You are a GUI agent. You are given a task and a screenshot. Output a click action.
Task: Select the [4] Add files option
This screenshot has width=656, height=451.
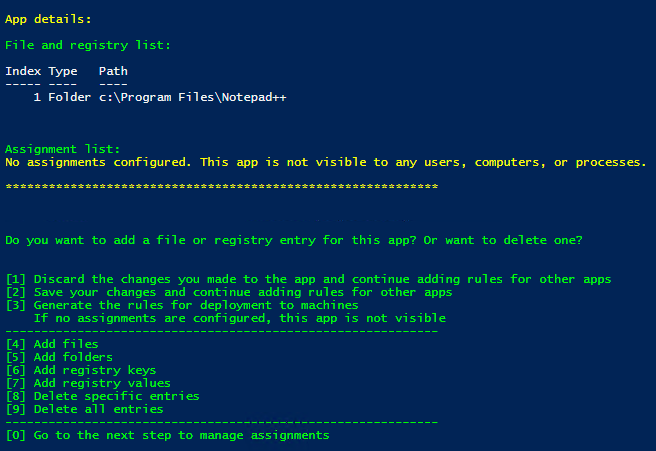52,344
